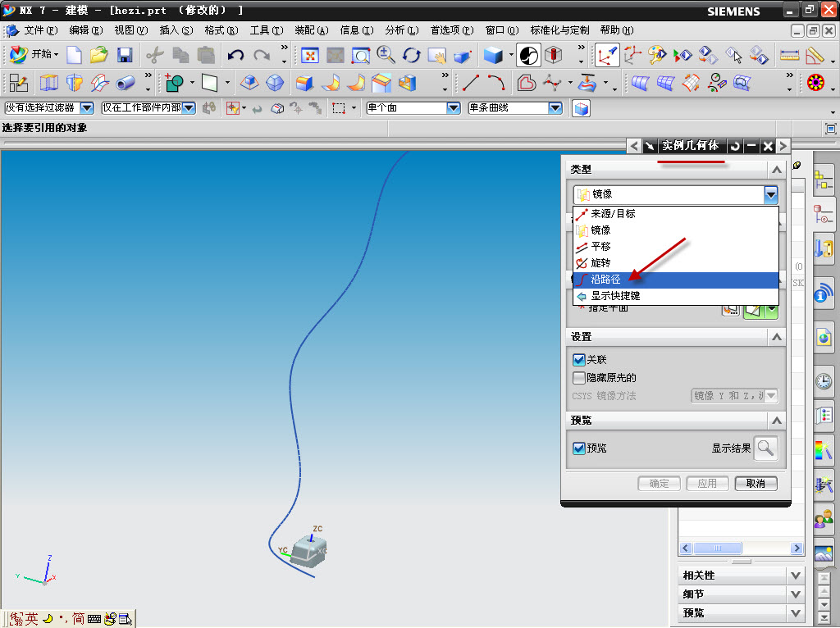Select the Rotate view tool
The image size is (840, 628).
tap(412, 55)
